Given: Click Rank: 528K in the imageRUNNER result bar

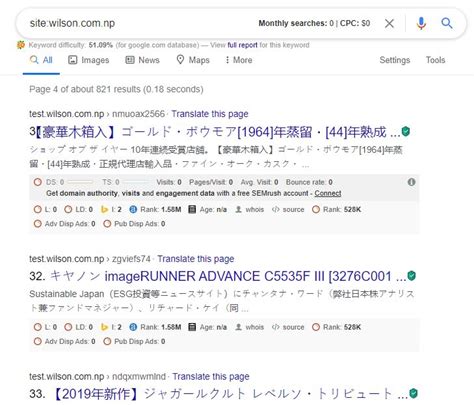Looking at the screenshot, I should tap(337, 327).
